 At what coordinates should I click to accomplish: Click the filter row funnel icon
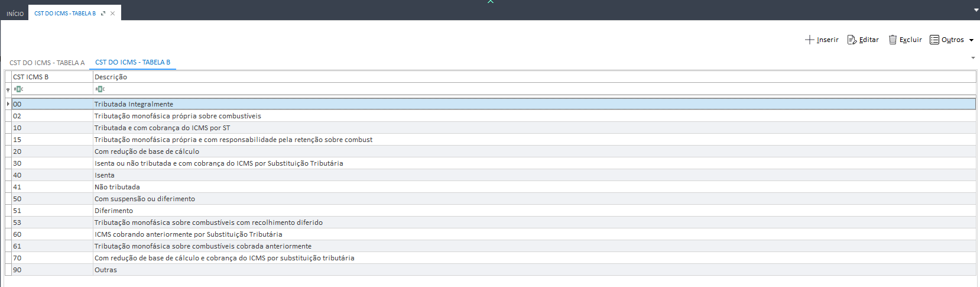coord(8,90)
